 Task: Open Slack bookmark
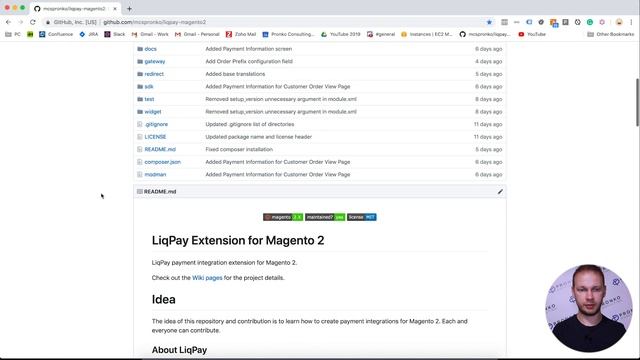click(x=115, y=35)
